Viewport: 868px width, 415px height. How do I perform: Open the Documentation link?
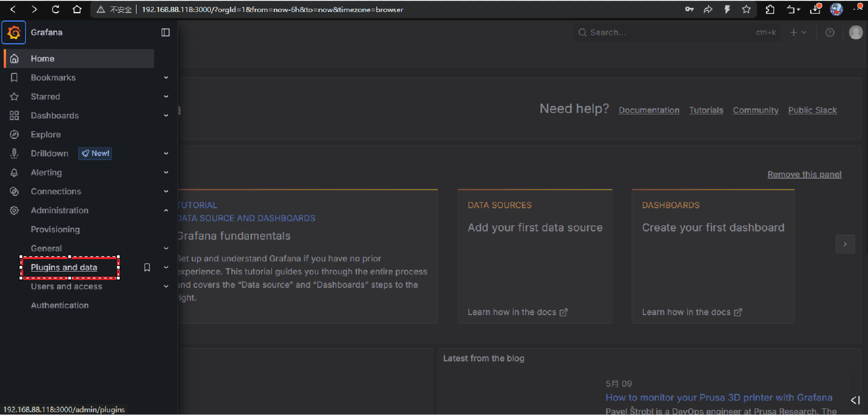pyautogui.click(x=649, y=110)
